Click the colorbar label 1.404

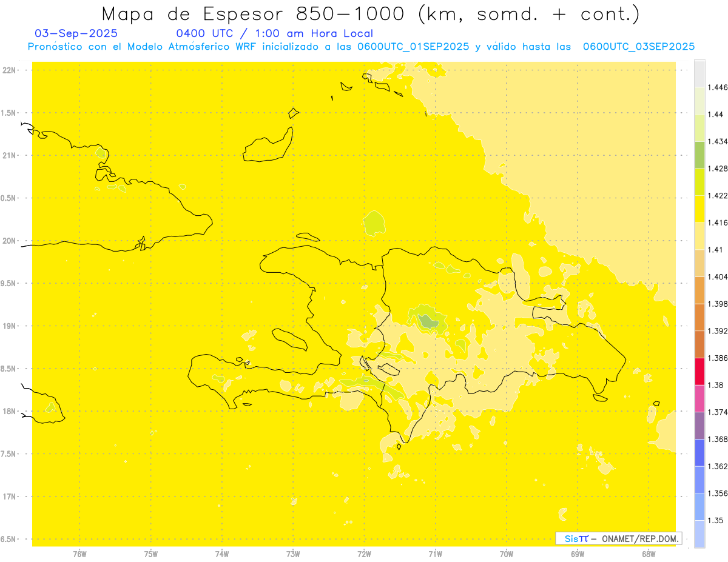tap(718, 276)
